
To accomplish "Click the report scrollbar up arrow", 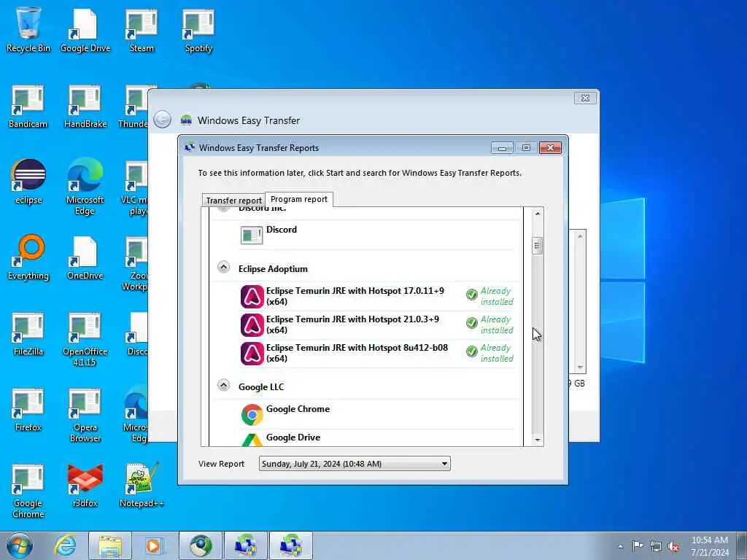I will [x=537, y=214].
